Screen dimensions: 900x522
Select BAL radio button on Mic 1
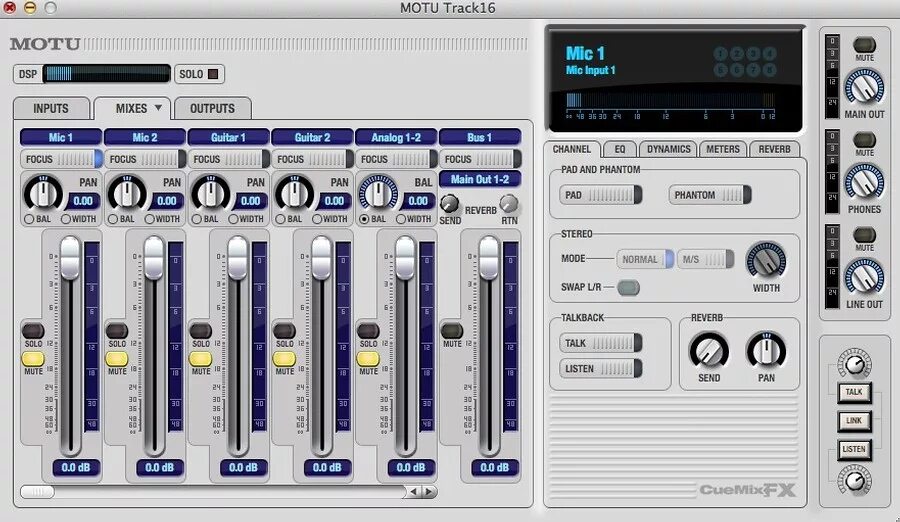29,219
